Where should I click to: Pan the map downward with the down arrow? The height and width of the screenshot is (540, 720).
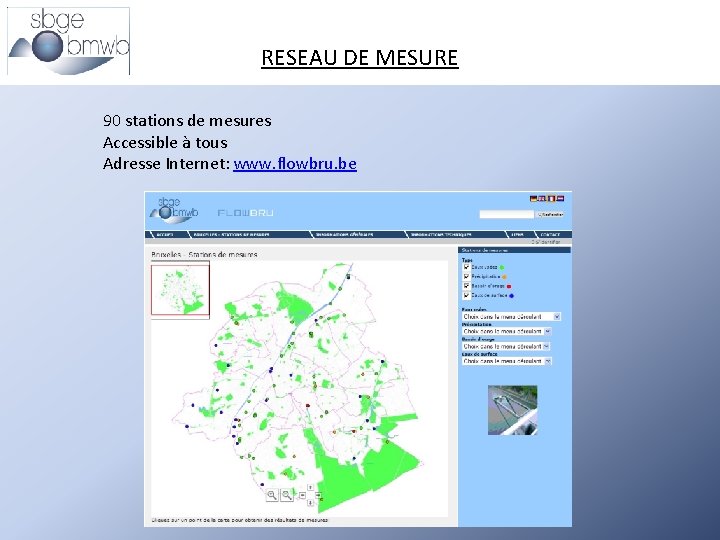(310, 503)
